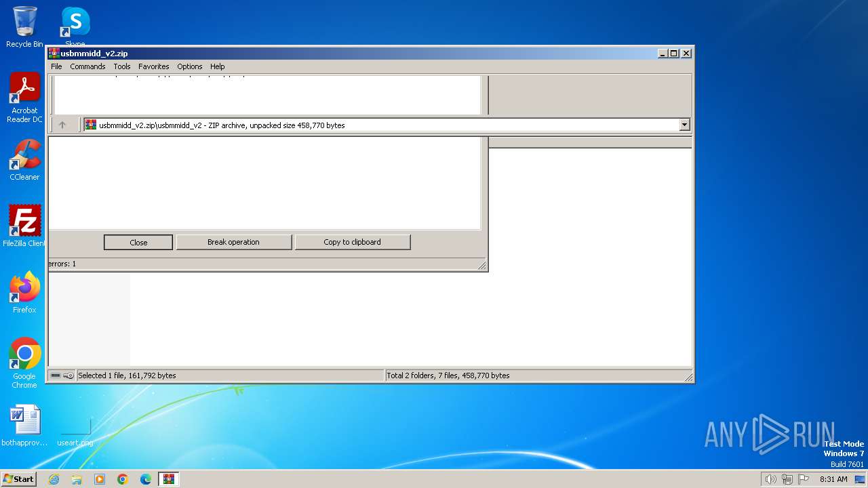This screenshot has height=488, width=868.
Task: Click the WinRAR window resize grip
Action: tap(688, 377)
